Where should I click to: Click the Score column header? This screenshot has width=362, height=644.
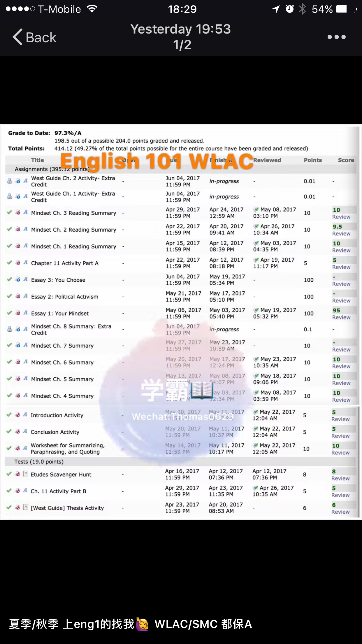[346, 160]
